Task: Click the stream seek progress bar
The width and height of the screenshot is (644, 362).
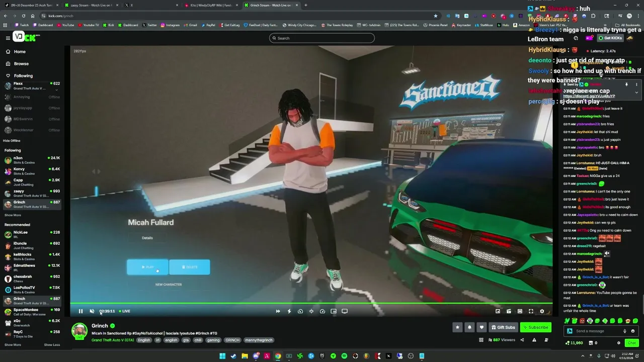Action: pos(311,303)
